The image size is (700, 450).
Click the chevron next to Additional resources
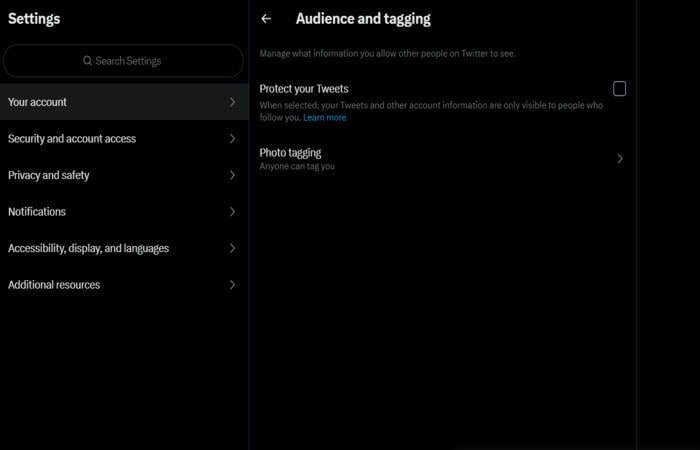232,285
